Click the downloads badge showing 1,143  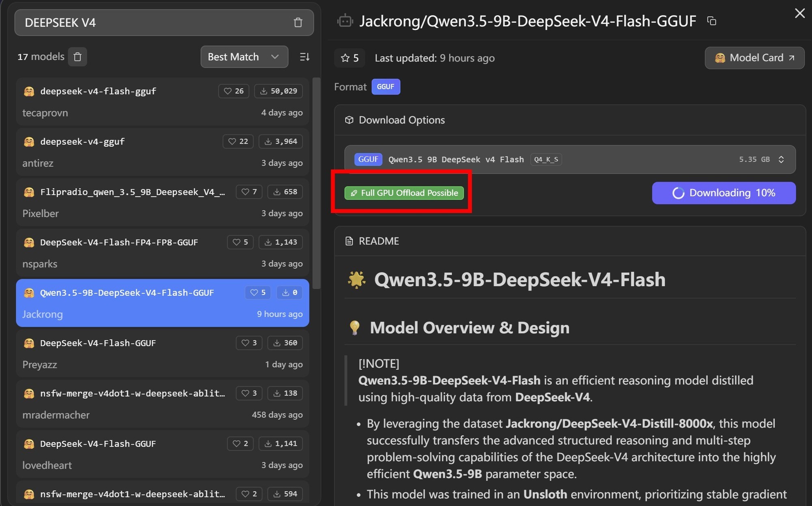pos(281,242)
